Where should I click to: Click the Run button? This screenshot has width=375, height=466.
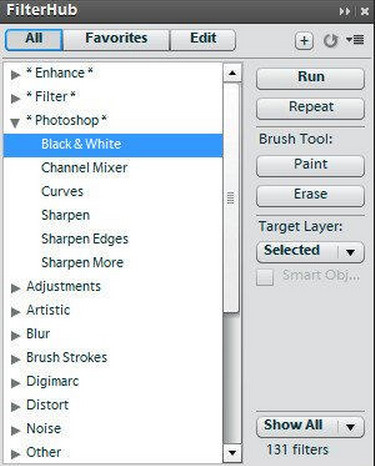310,78
